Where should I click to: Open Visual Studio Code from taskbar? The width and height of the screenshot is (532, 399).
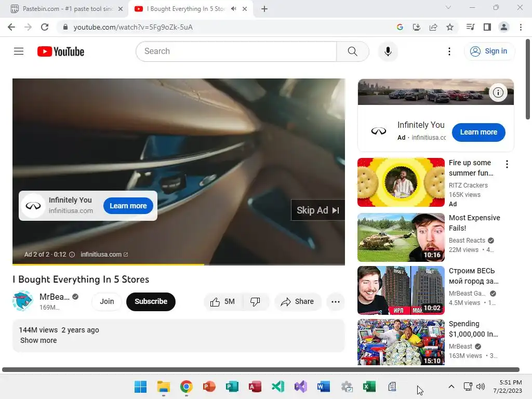[x=278, y=387]
